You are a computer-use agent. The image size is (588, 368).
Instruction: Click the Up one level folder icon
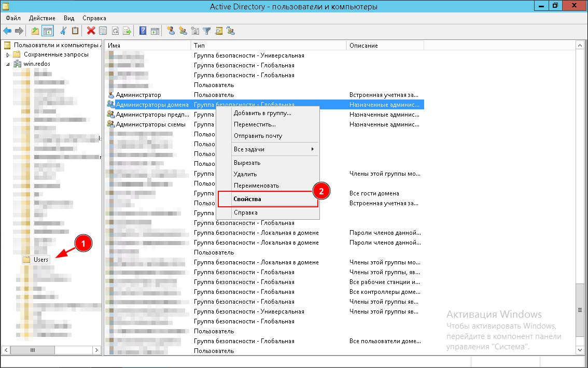pyautogui.click(x=35, y=31)
